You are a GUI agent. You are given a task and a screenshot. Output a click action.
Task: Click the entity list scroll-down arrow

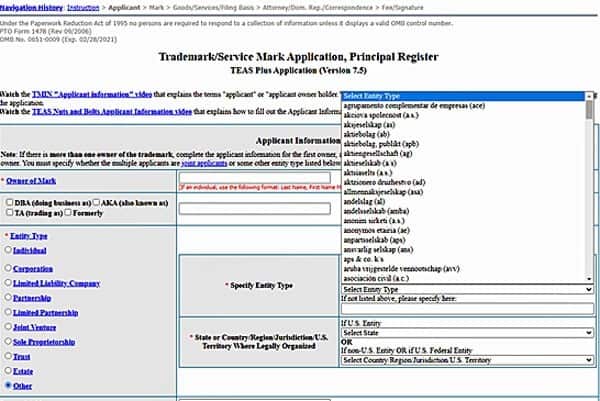[x=590, y=279]
